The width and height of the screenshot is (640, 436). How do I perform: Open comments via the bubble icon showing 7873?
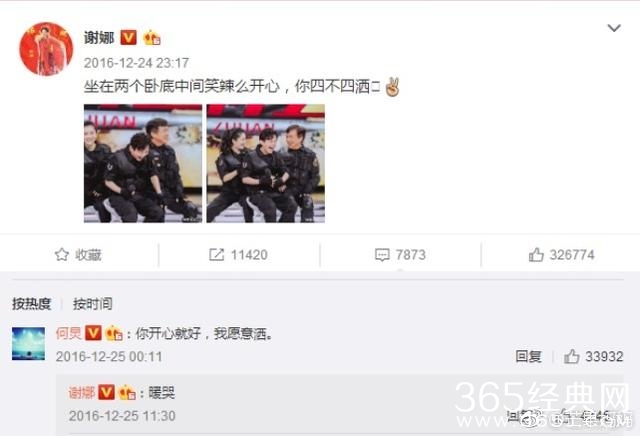(400, 255)
